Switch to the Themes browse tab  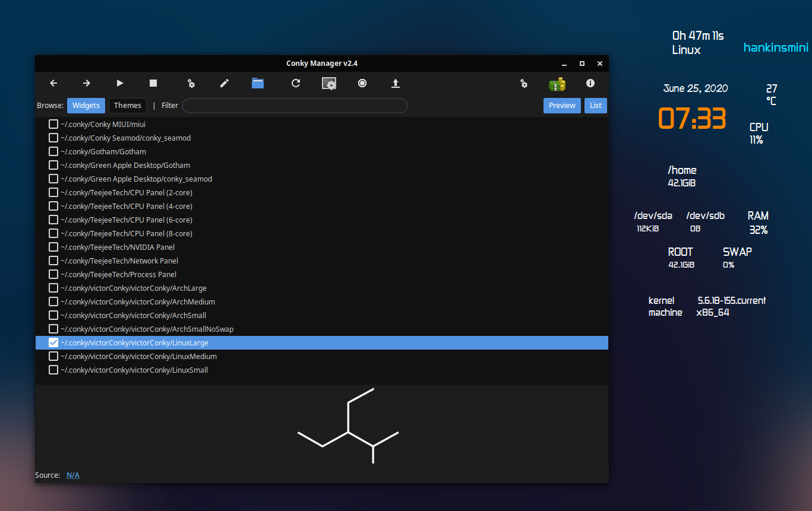[128, 106]
